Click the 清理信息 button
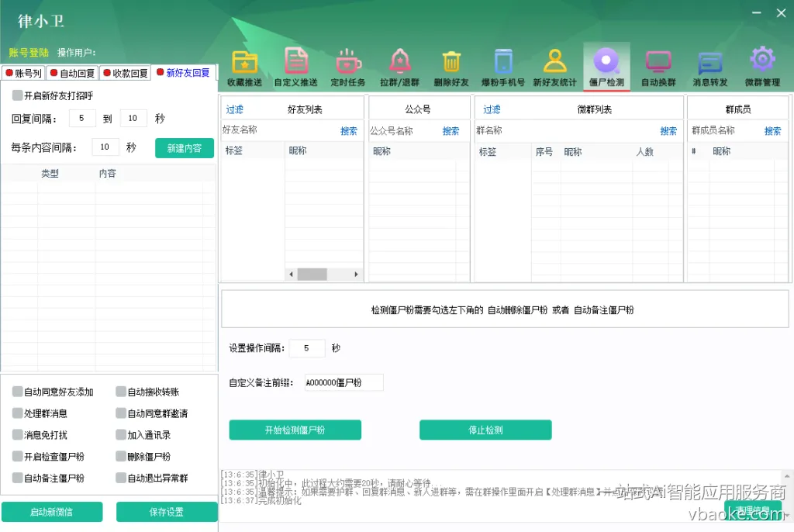Screen dimensions: 794x532 (x=752, y=510)
